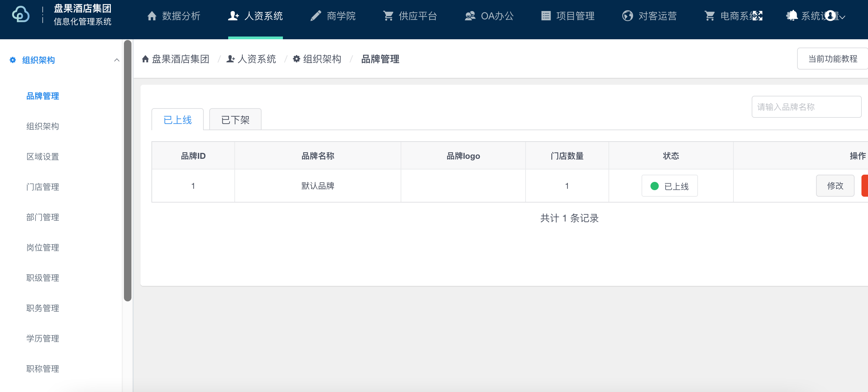
Task: Click the 品牌名称 column header
Action: tap(318, 156)
